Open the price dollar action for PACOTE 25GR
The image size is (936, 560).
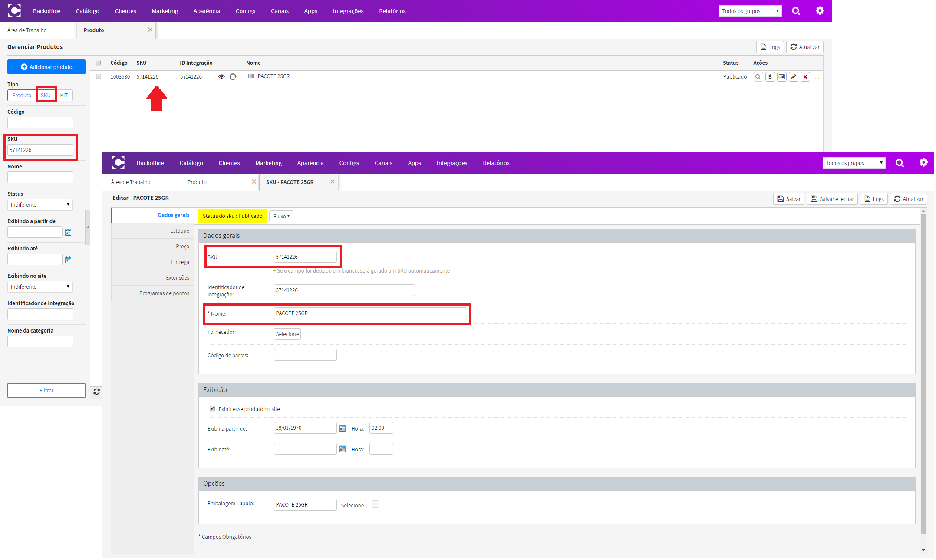(x=770, y=77)
